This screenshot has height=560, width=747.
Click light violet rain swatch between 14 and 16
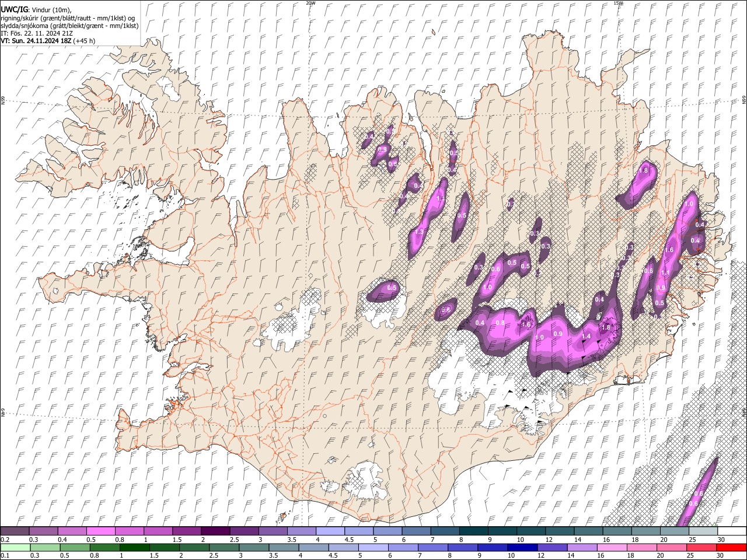[x=582, y=548]
